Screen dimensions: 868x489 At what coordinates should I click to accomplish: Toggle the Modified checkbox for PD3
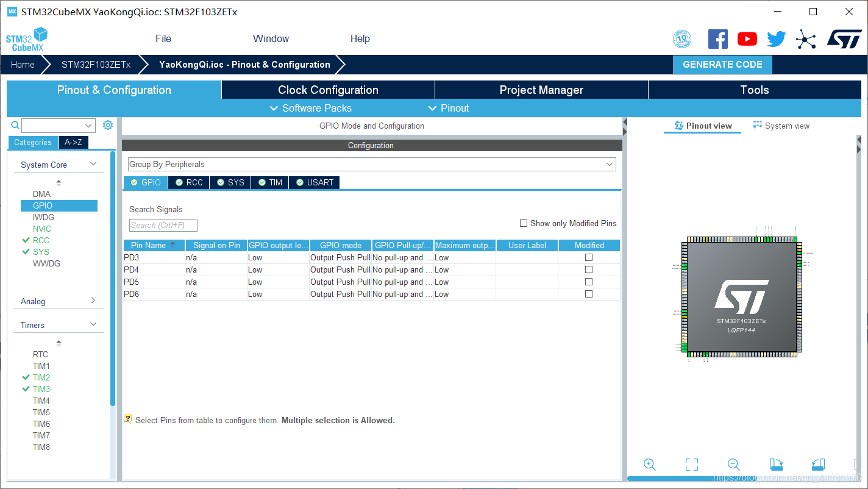(x=589, y=257)
